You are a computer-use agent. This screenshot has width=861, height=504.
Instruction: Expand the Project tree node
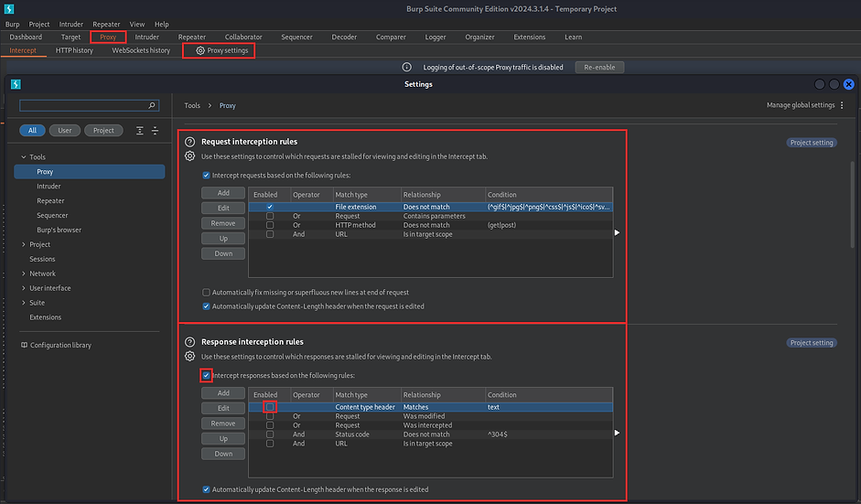click(24, 244)
